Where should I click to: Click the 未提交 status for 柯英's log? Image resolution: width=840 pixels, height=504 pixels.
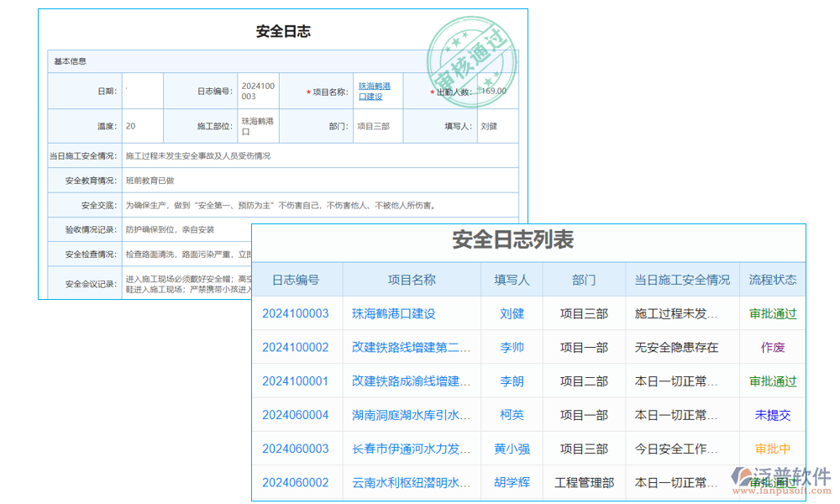772,414
